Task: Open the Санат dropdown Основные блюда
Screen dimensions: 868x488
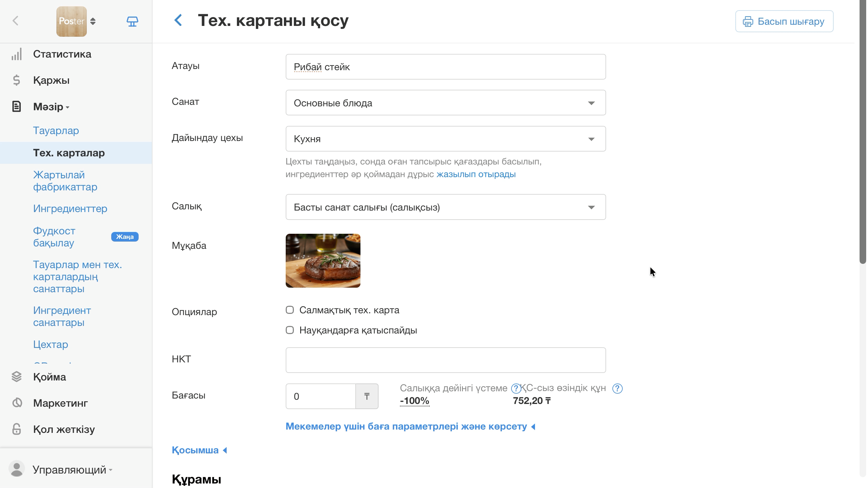Action: [445, 103]
